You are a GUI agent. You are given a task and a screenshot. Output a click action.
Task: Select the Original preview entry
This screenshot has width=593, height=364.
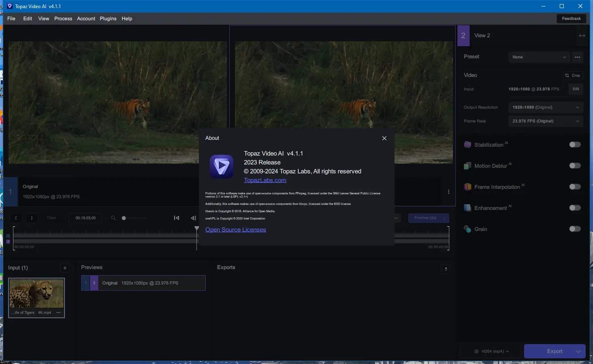point(143,283)
